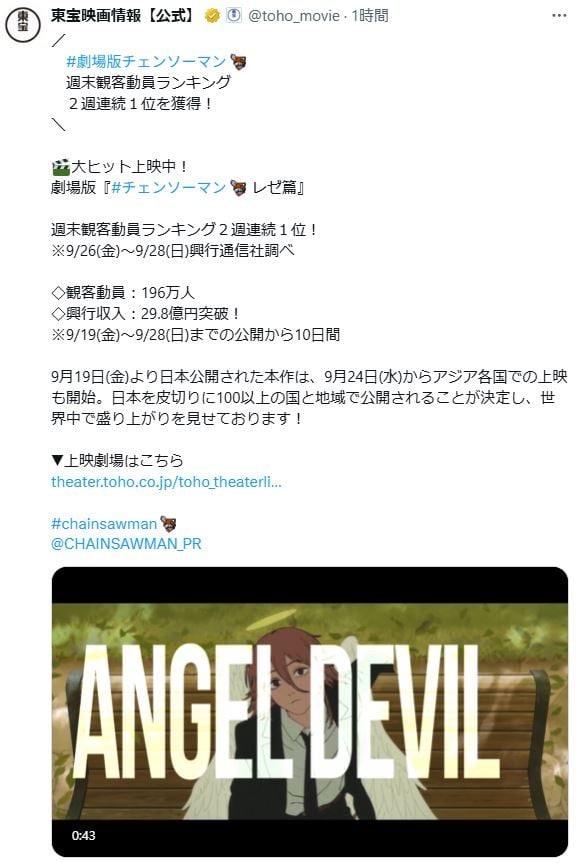Viewport: 585px width, 863px height.
Task: Click the Pochita emoji before レゼ篇
Action: (x=238, y=188)
